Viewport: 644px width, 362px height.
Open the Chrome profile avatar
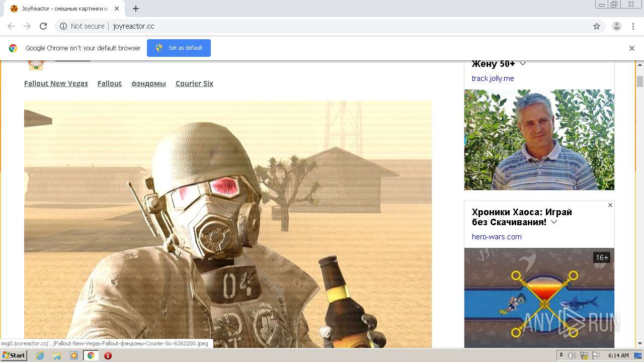[x=617, y=26]
